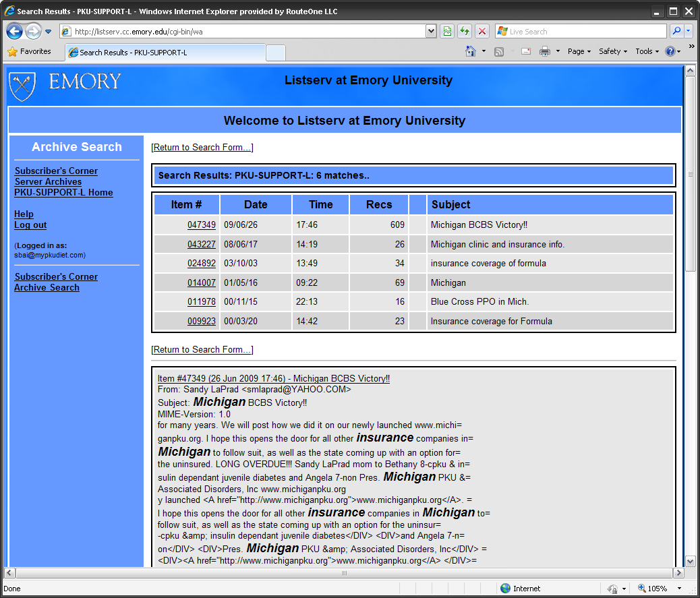
Task: Click the browser Forward arrow button
Action: (34, 31)
